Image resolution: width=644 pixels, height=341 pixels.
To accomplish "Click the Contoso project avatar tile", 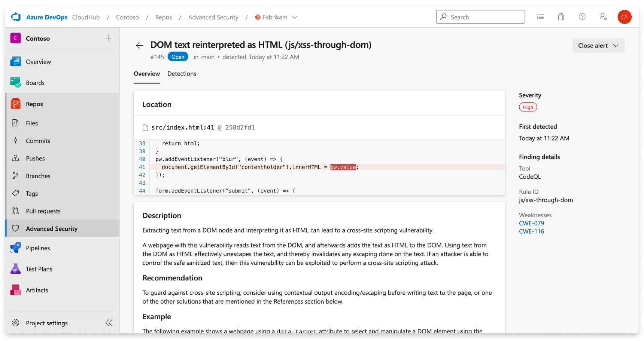I will (15, 38).
